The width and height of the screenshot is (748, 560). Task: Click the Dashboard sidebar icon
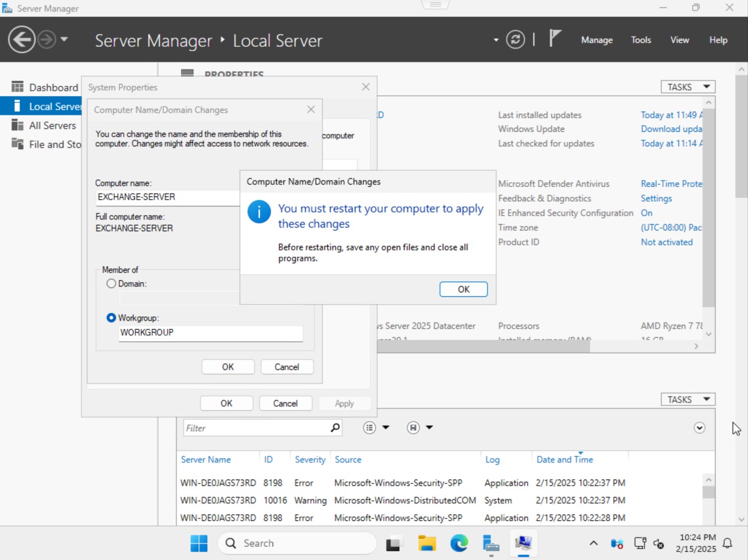click(18, 87)
